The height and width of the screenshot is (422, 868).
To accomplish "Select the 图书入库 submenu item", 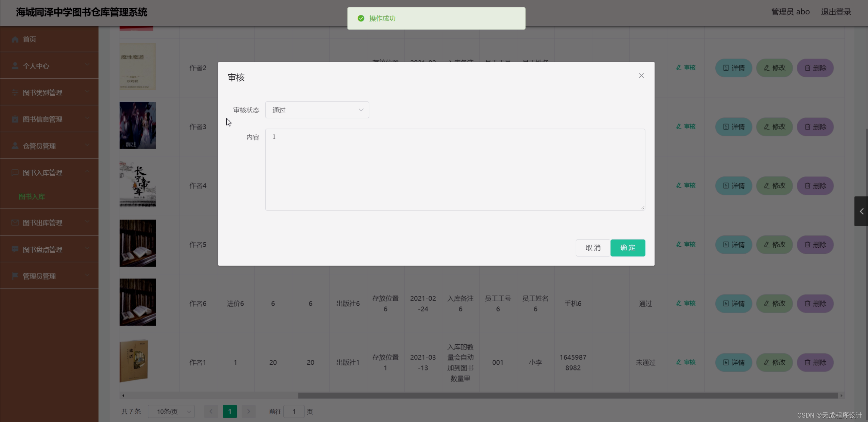I will 32,196.
